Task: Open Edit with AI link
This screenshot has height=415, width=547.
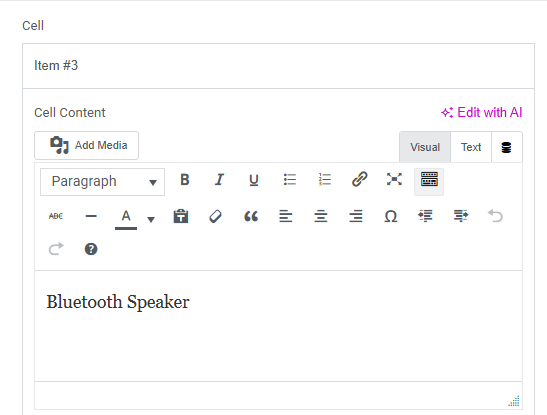Action: coord(481,112)
